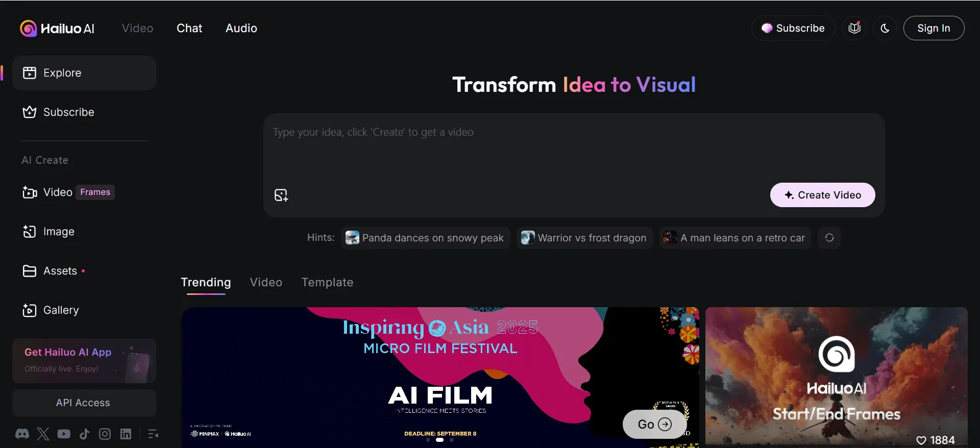
Task: Open Gallery in the sidebar
Action: point(84,310)
